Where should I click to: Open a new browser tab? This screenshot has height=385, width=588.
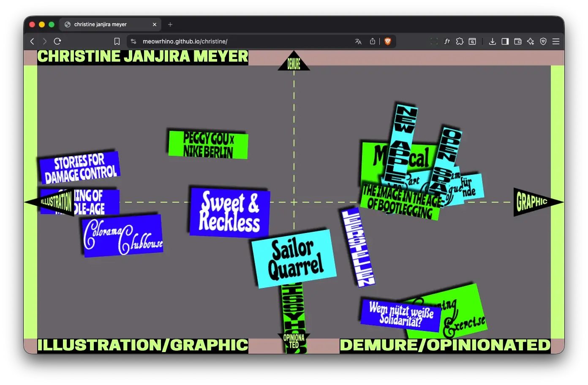pos(170,24)
